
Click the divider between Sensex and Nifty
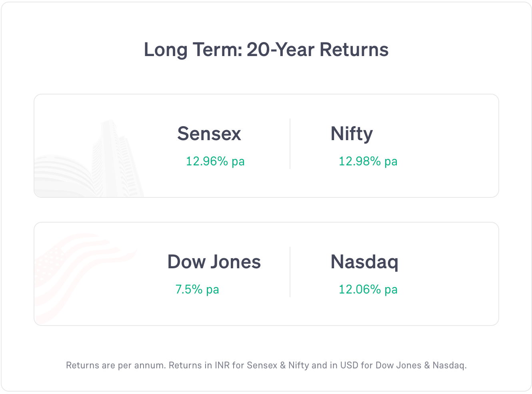[290, 144]
